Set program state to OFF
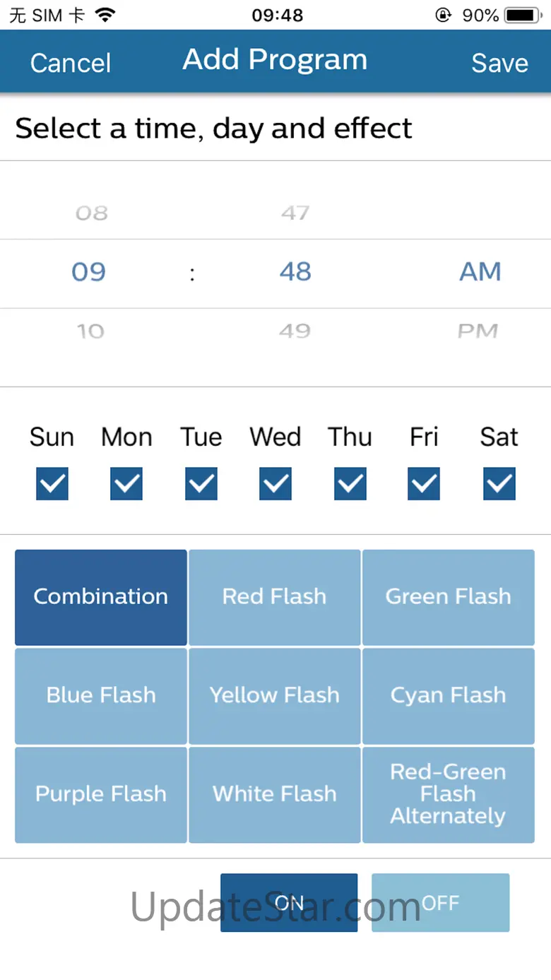This screenshot has width=551, height=980. [x=440, y=902]
